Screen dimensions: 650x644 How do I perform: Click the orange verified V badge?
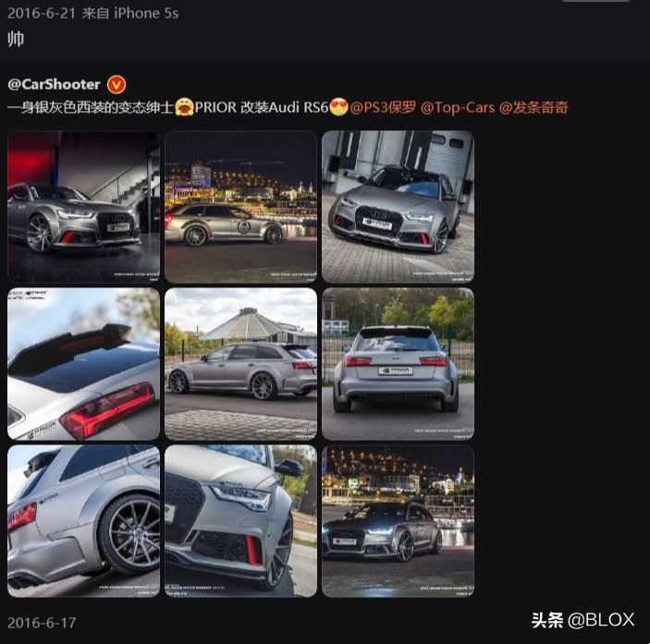coord(117,85)
